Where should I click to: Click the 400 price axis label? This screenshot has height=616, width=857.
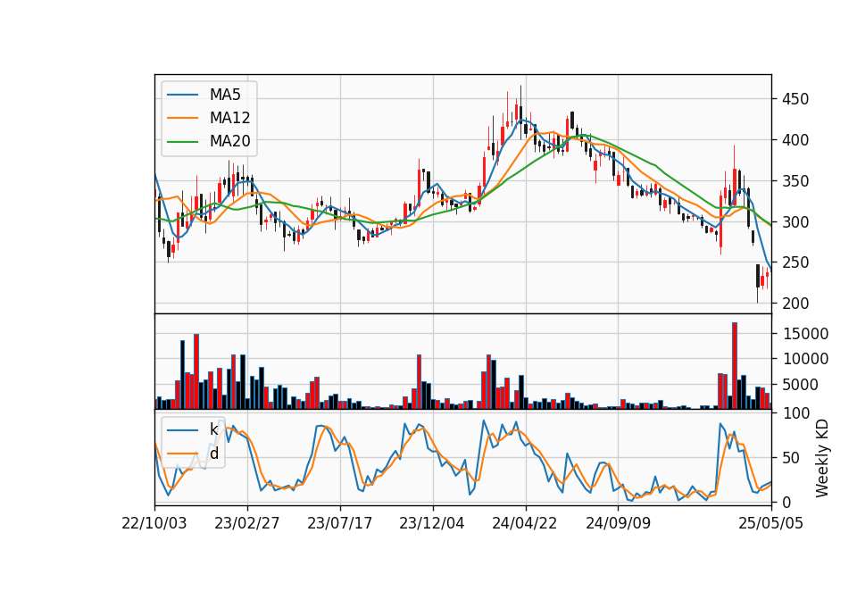point(795,140)
